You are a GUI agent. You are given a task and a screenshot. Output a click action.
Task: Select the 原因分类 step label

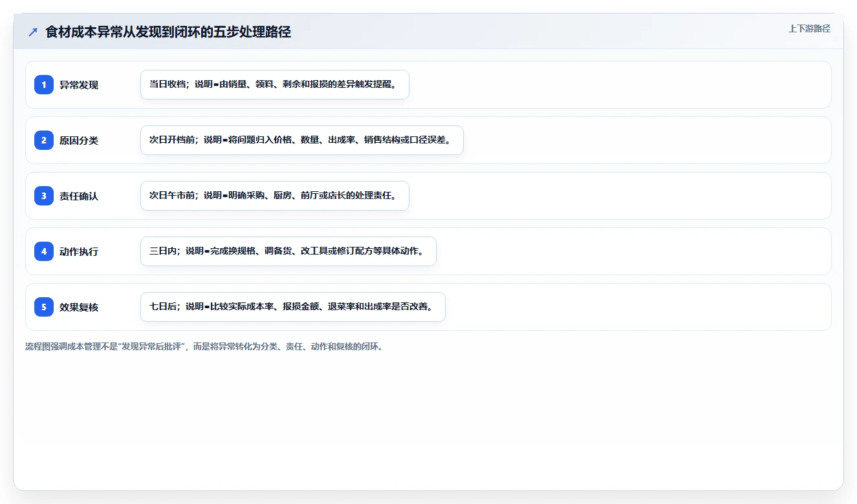(79, 140)
